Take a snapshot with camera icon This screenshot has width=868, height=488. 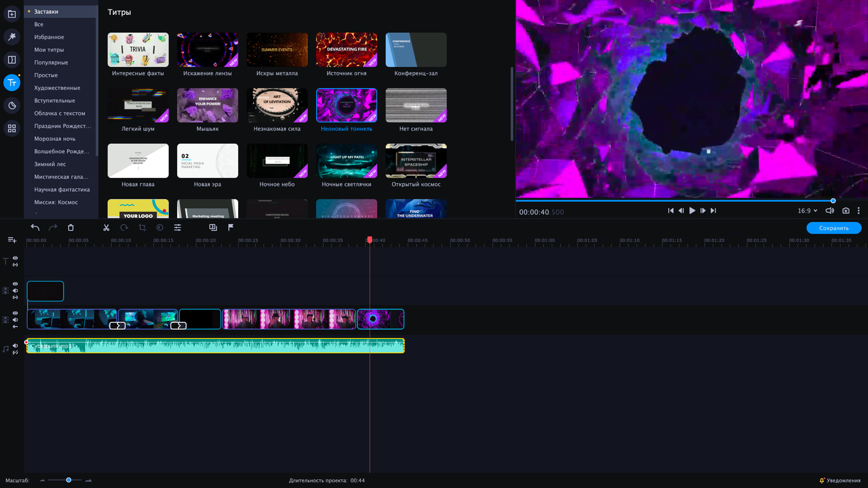(x=846, y=211)
